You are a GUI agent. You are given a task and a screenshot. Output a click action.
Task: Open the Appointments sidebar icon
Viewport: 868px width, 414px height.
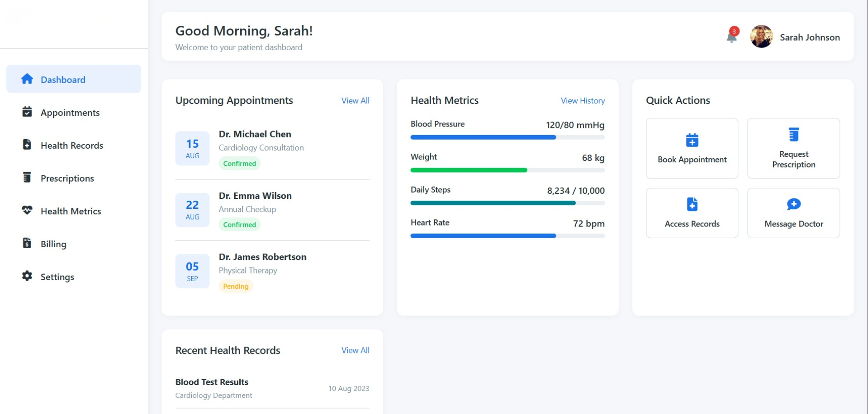pyautogui.click(x=27, y=112)
